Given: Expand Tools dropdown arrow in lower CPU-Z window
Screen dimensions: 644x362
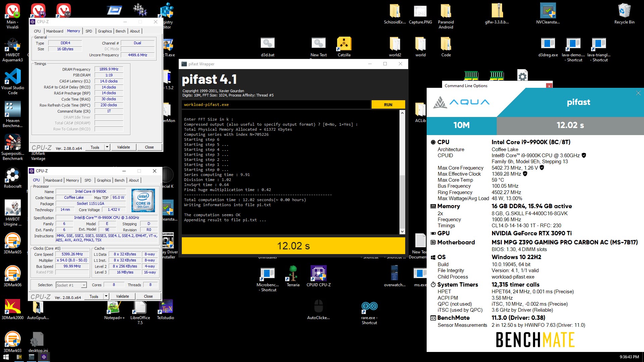Looking at the screenshot, I should click(106, 296).
